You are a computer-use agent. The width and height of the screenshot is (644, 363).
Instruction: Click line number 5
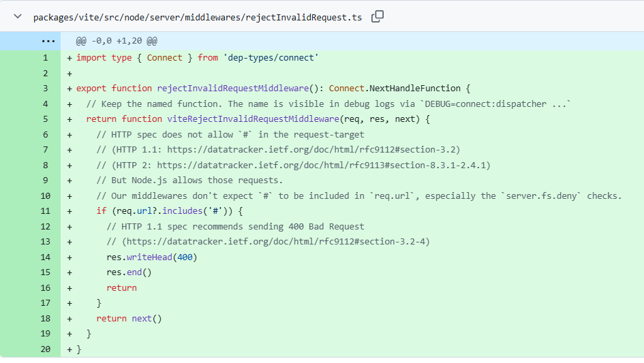pyautogui.click(x=45, y=119)
